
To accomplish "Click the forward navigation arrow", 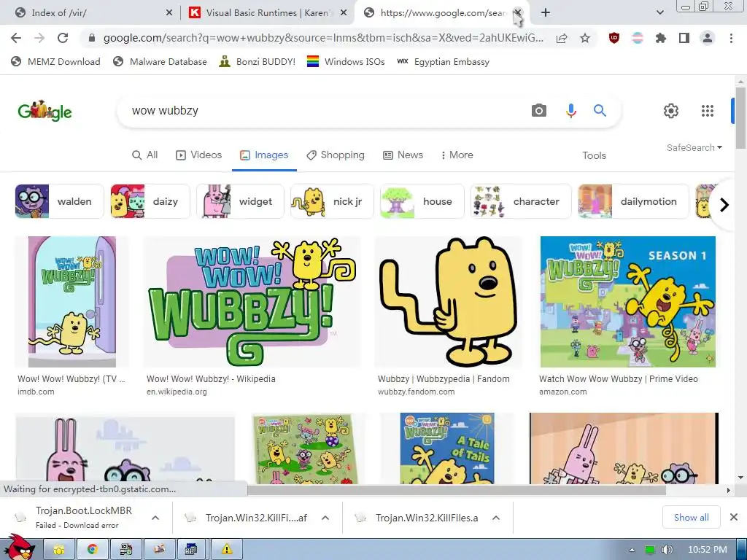I will (39, 38).
